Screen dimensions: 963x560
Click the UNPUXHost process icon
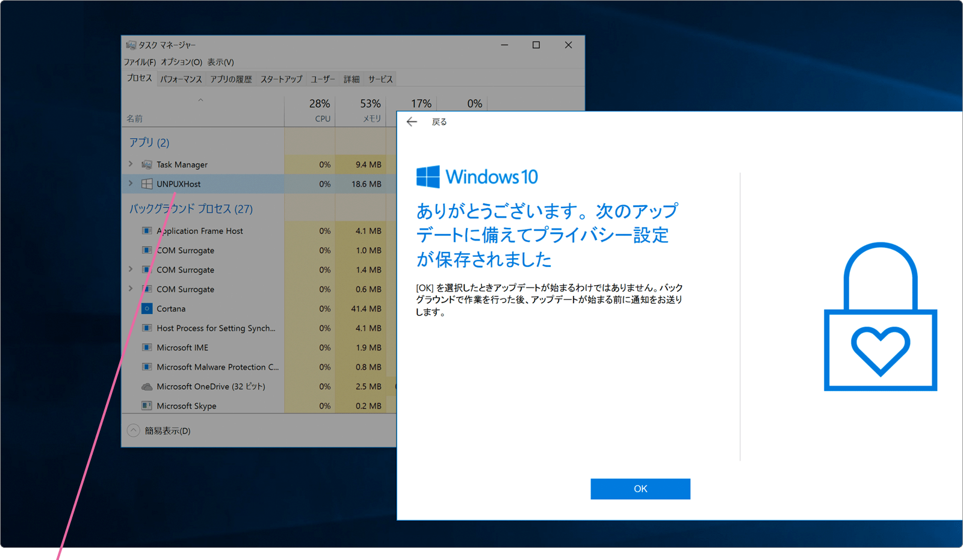click(147, 183)
